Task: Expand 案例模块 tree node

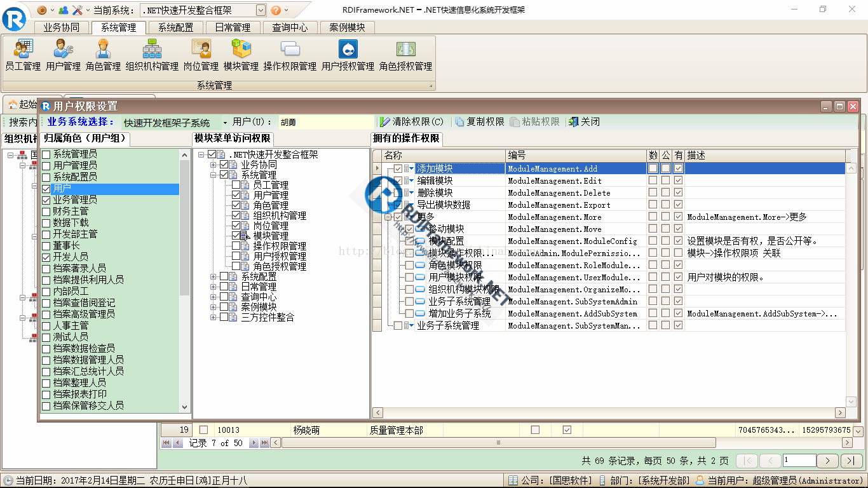Action: click(x=213, y=307)
